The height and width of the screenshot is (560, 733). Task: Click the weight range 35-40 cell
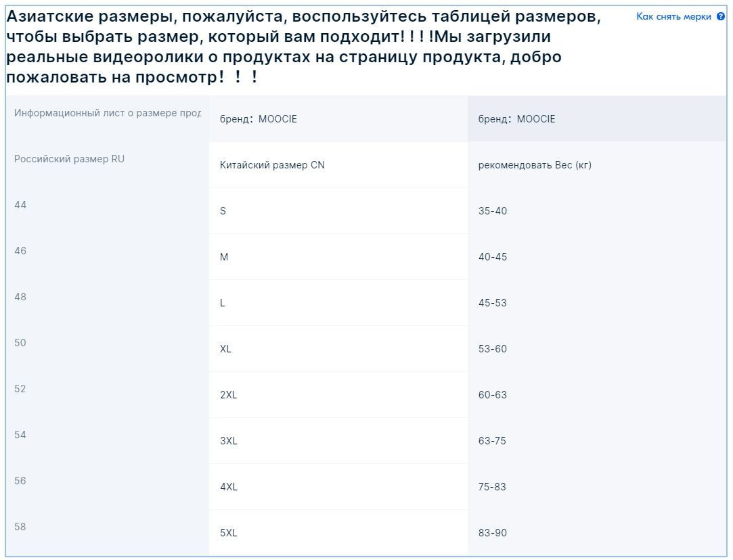597,210
